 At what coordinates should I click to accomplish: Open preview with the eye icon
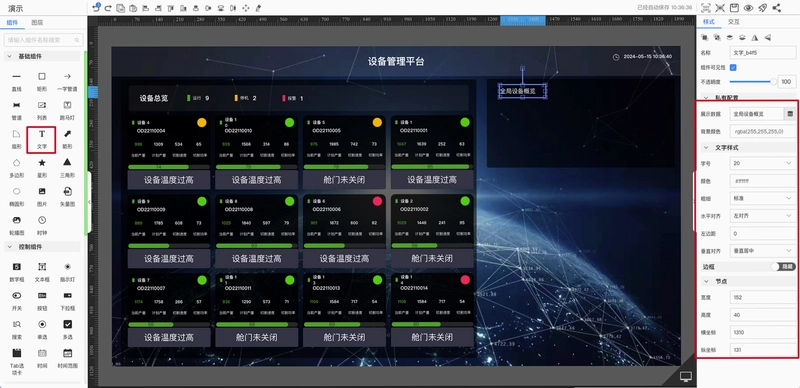coord(748,8)
